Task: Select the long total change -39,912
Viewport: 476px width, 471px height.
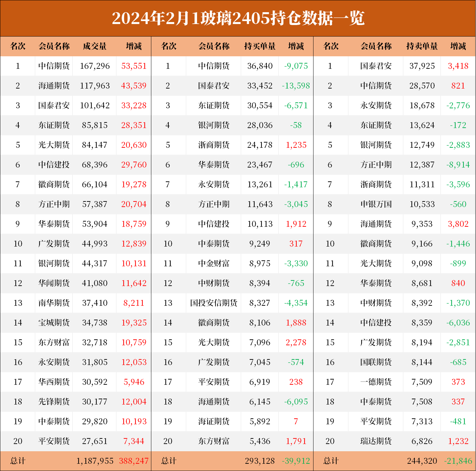Action: pyautogui.click(x=296, y=461)
